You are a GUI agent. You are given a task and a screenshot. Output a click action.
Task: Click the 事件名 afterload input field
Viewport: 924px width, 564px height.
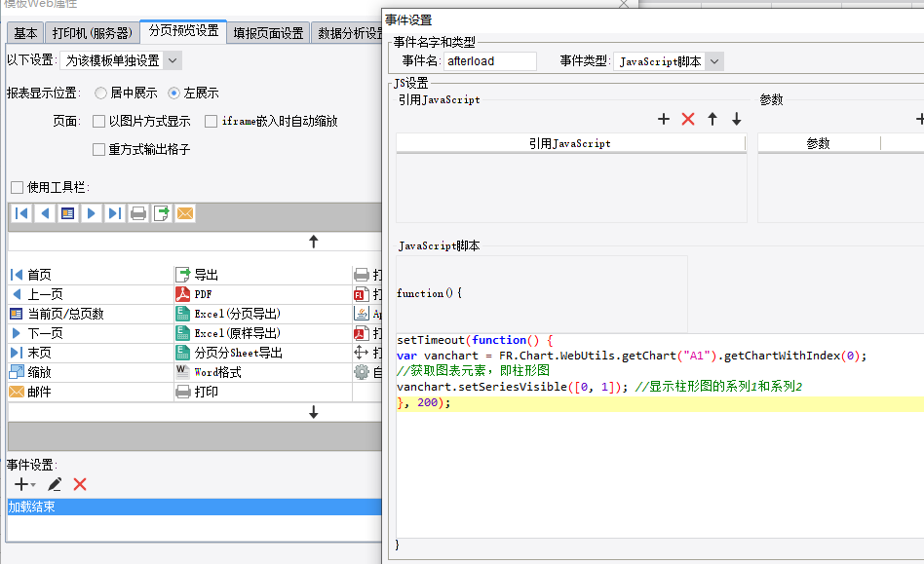click(x=489, y=61)
